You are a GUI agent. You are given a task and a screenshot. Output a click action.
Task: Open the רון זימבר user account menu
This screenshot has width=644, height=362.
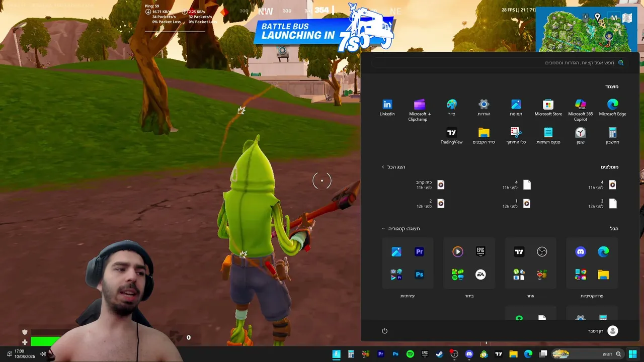click(603, 331)
